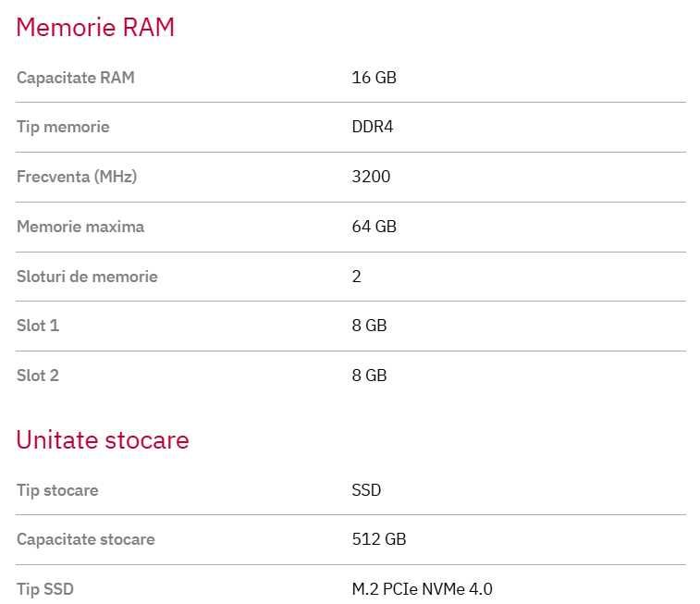The image size is (700, 604).
Task: Click the 16 GB RAM value
Action: tap(375, 77)
